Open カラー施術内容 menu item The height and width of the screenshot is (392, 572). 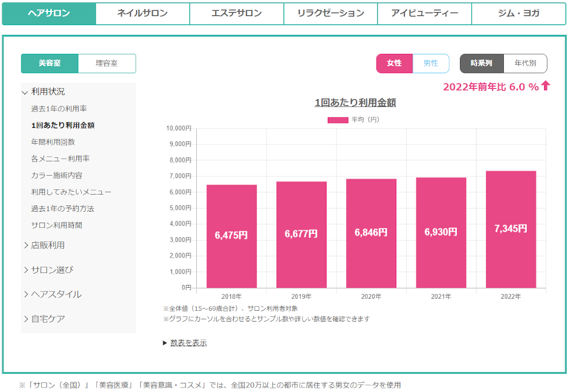click(57, 175)
